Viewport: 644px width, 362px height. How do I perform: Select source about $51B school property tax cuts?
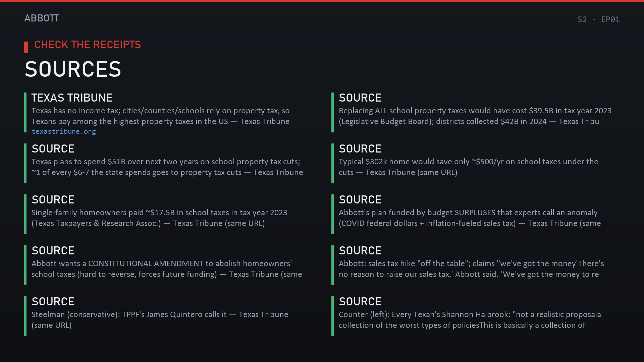coord(164,163)
